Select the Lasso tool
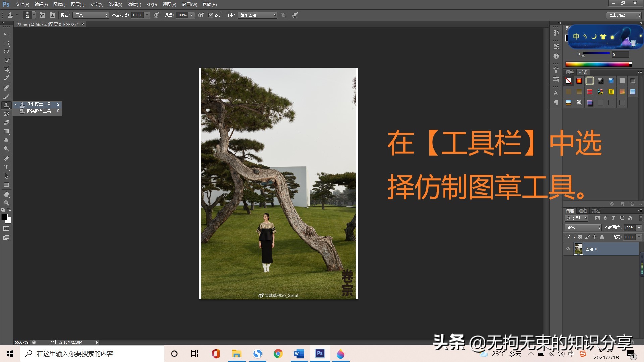This screenshot has width=644, height=362. 6,52
